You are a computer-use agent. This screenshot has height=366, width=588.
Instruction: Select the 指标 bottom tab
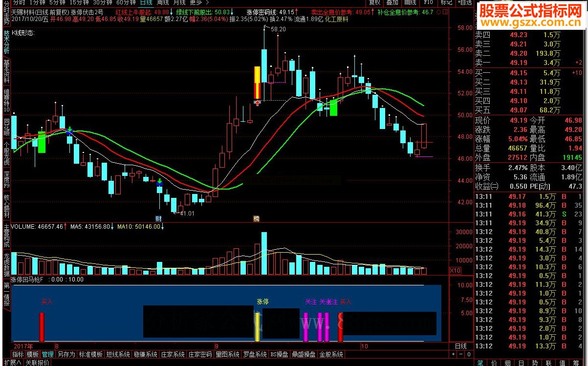click(x=18, y=354)
